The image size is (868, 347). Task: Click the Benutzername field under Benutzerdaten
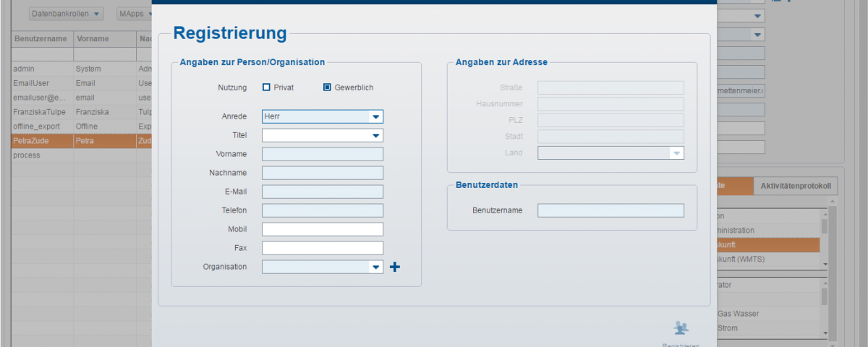click(610, 210)
